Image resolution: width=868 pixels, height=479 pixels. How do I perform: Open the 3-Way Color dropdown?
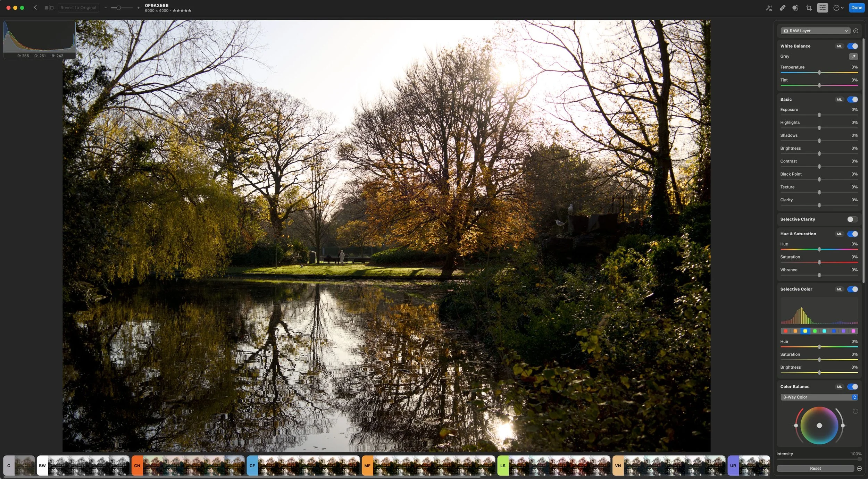point(819,397)
